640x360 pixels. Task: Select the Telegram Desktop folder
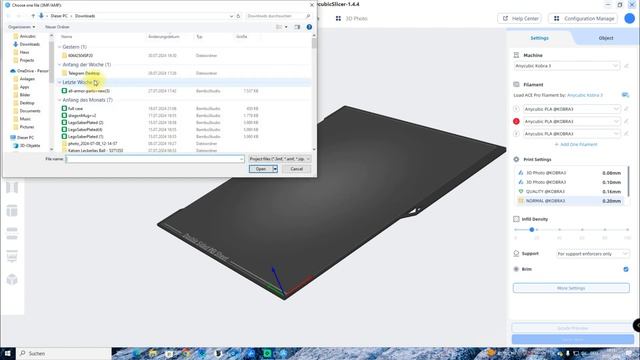point(84,73)
